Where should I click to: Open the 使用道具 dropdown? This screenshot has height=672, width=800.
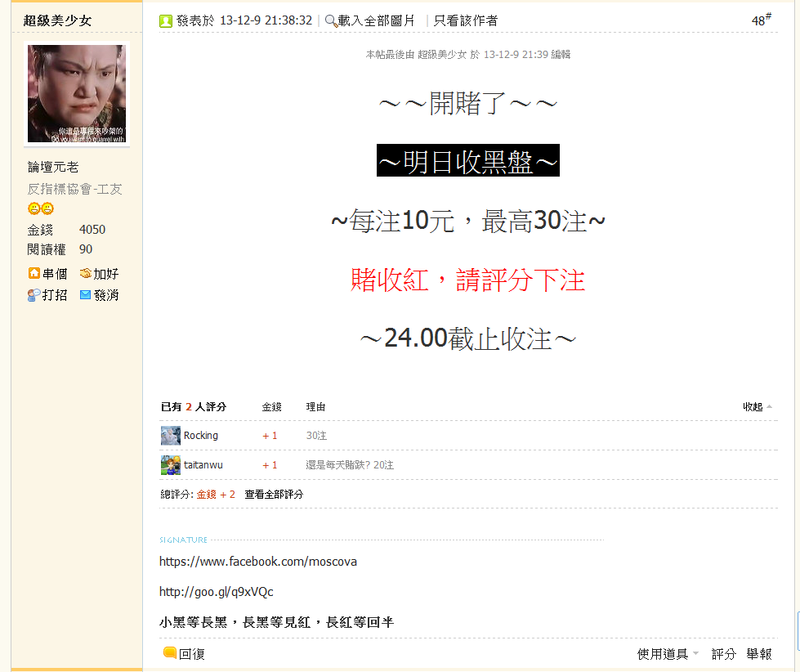[x=668, y=654]
